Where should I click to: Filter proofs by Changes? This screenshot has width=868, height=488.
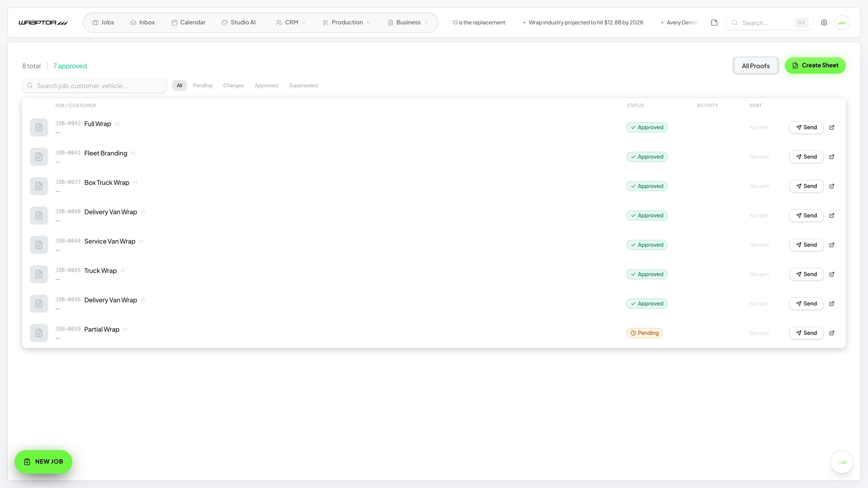click(234, 86)
